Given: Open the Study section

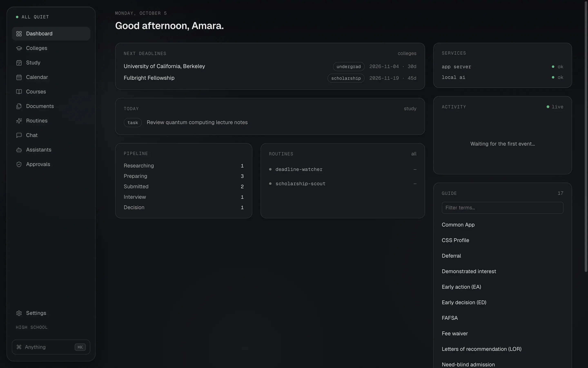Looking at the screenshot, I should (x=51, y=63).
